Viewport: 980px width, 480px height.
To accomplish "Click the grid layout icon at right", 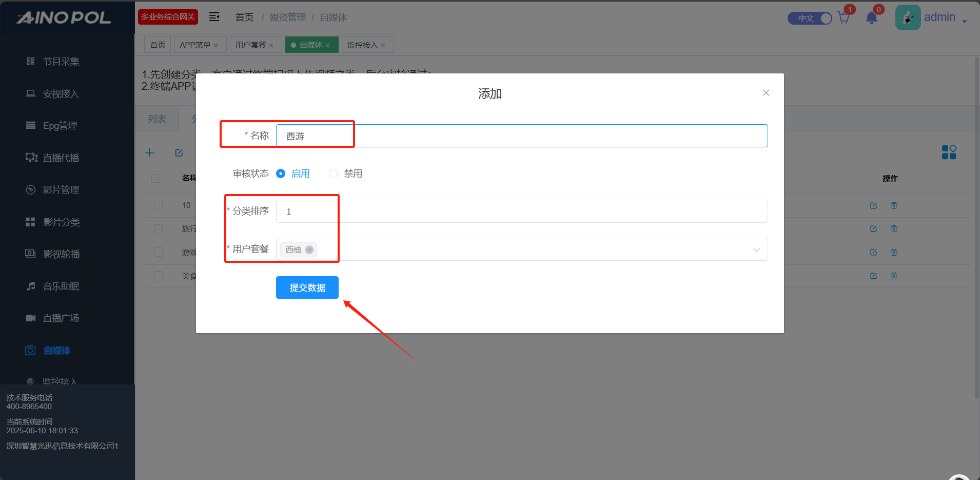I will coord(949,152).
